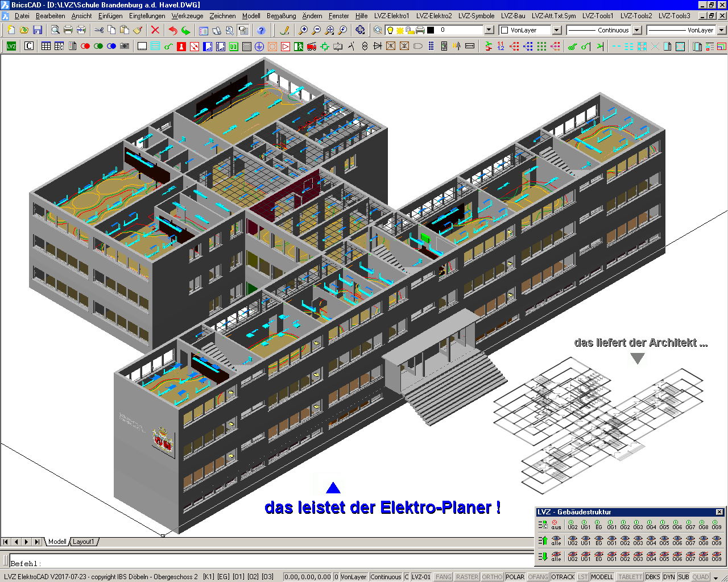Open the LVZ-Tools3 menu
The height and width of the screenshot is (582, 728).
674,16
